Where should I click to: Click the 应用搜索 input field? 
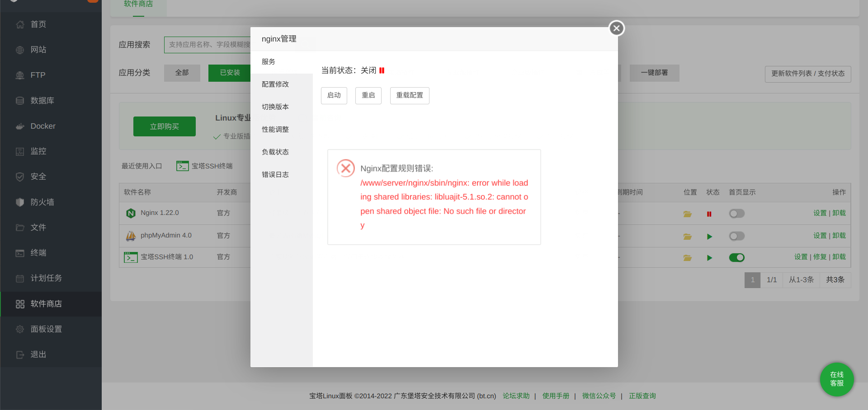coord(208,45)
